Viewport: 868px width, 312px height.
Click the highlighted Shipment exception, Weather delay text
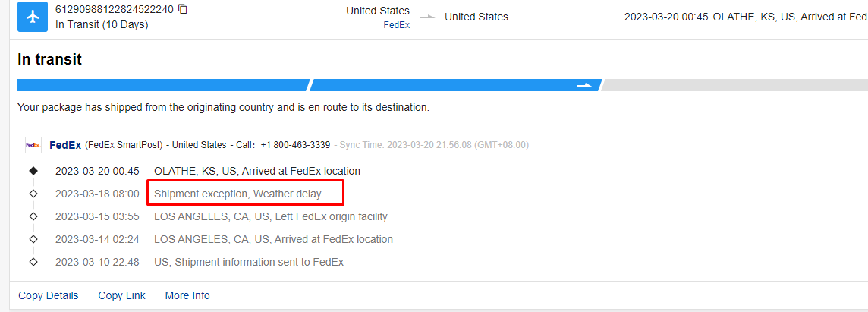[x=237, y=194]
